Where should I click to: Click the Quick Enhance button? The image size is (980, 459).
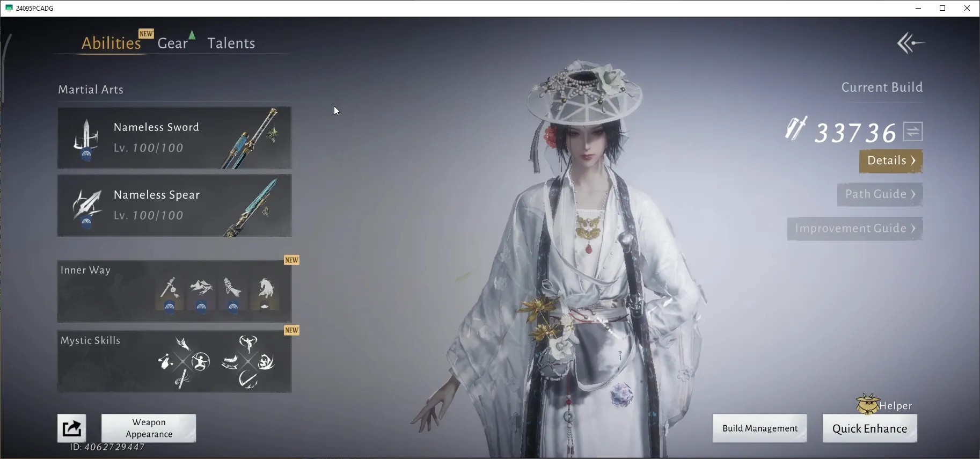click(869, 428)
